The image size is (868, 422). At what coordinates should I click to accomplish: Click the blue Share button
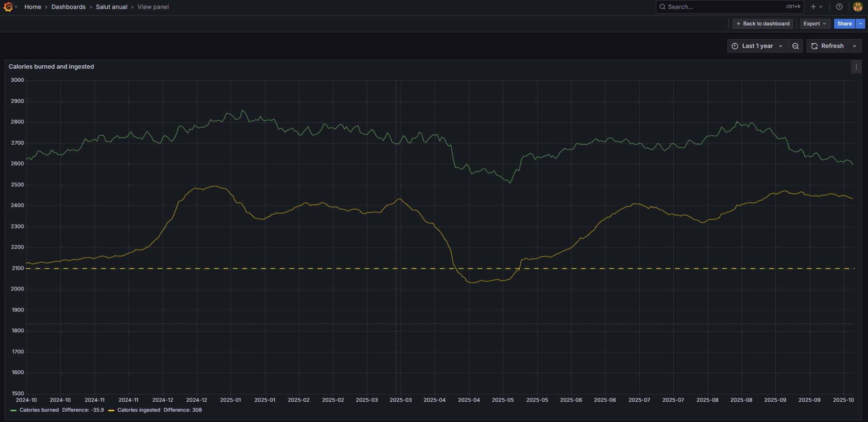pos(844,23)
